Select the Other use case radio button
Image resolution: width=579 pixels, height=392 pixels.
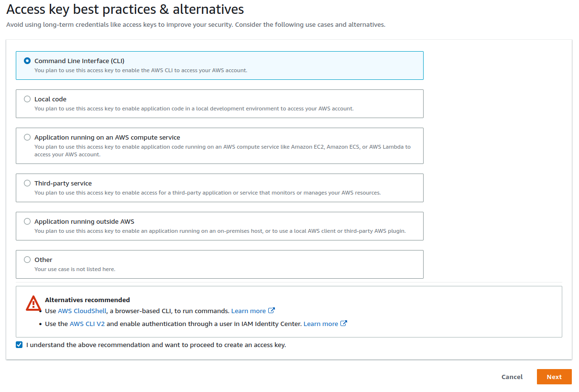tap(27, 260)
